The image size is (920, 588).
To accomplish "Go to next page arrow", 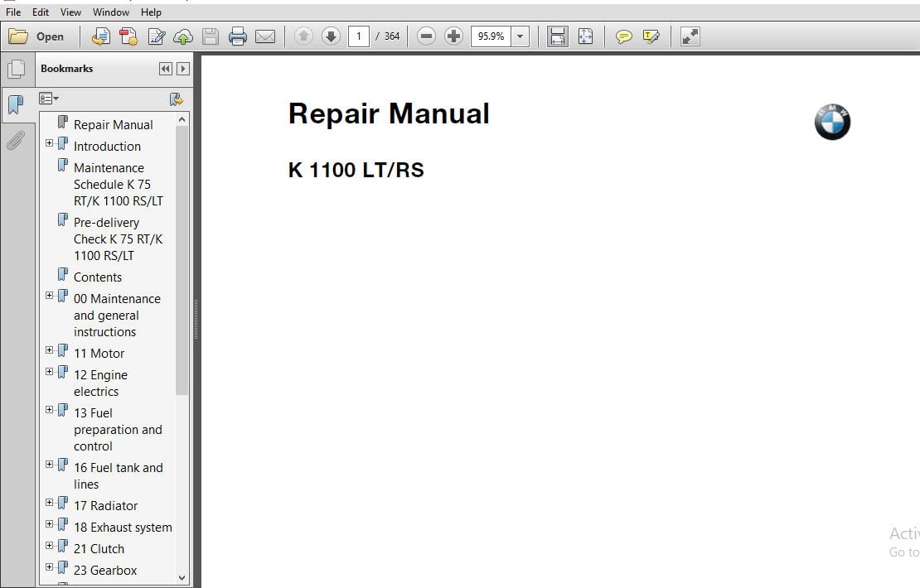I will pyautogui.click(x=331, y=36).
